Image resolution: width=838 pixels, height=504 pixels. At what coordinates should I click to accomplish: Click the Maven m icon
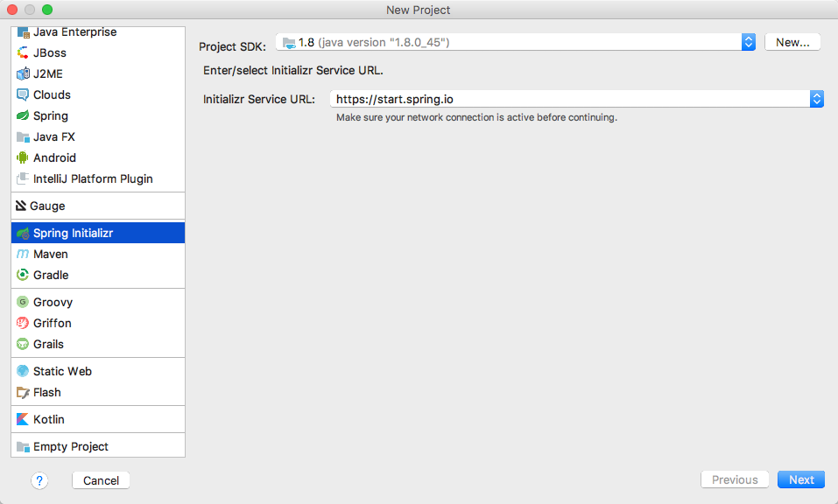(x=23, y=254)
